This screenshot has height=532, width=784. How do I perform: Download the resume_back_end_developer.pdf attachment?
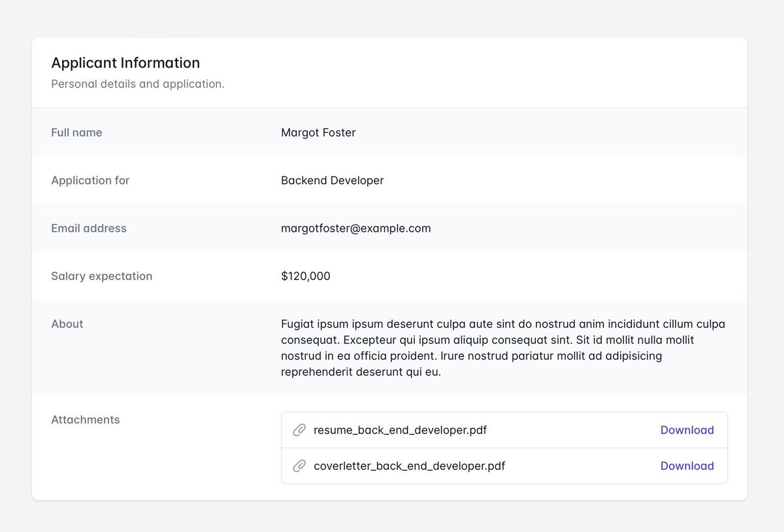(x=687, y=430)
